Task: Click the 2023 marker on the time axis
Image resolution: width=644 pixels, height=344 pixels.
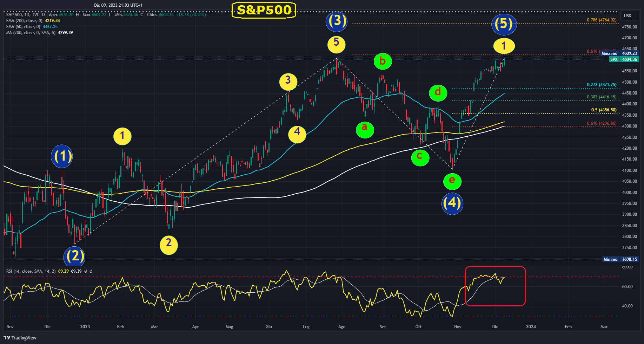Action: [85, 327]
